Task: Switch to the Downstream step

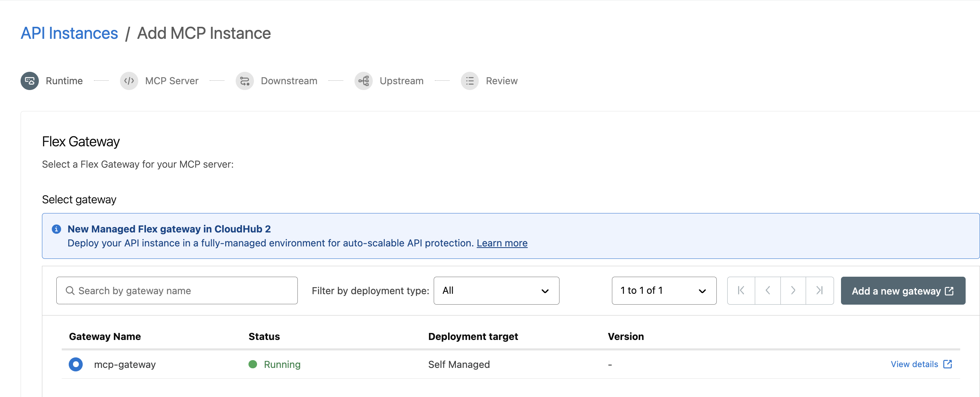Action: click(289, 81)
